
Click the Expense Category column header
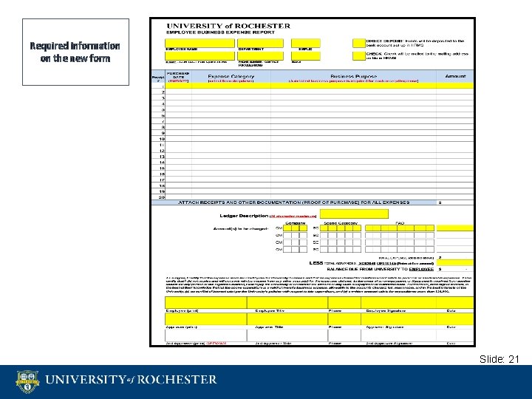231,78
